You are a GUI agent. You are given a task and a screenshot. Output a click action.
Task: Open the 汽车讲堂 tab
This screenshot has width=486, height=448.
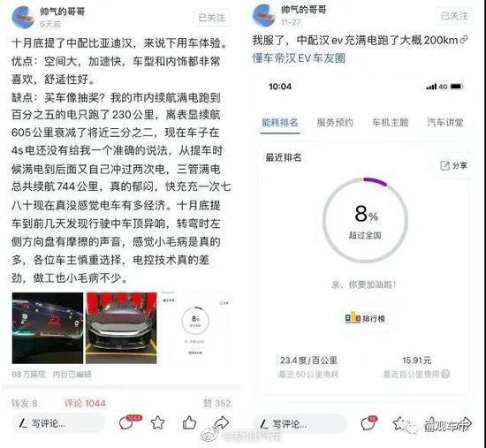[445, 122]
